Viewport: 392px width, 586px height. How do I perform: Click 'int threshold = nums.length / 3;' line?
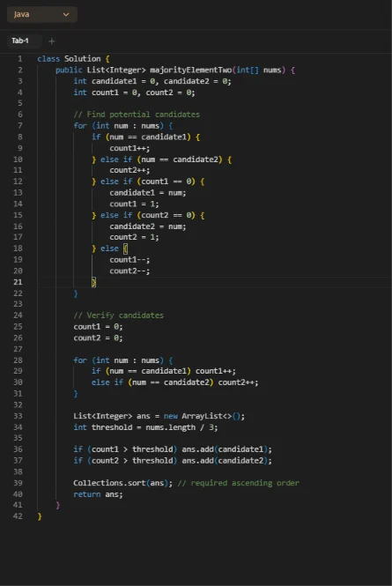[145, 427]
